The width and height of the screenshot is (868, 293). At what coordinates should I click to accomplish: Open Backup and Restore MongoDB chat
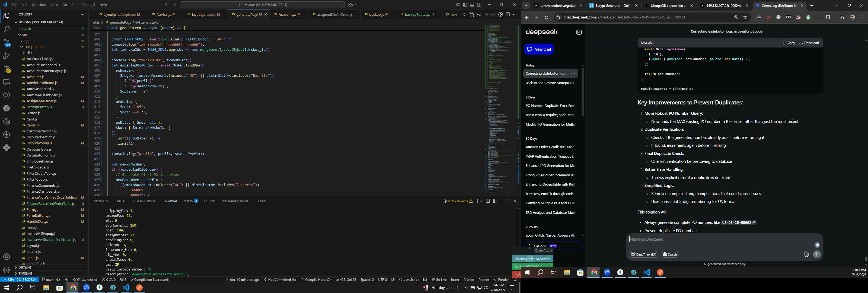point(550,83)
